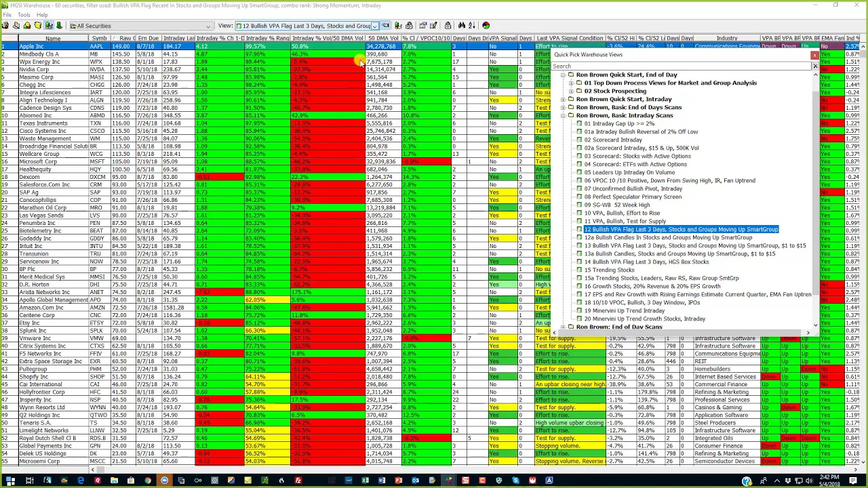Select 07 Unconfirmed Bullish Pivot, Intraday
The width and height of the screenshot is (868, 488).
pos(633,188)
